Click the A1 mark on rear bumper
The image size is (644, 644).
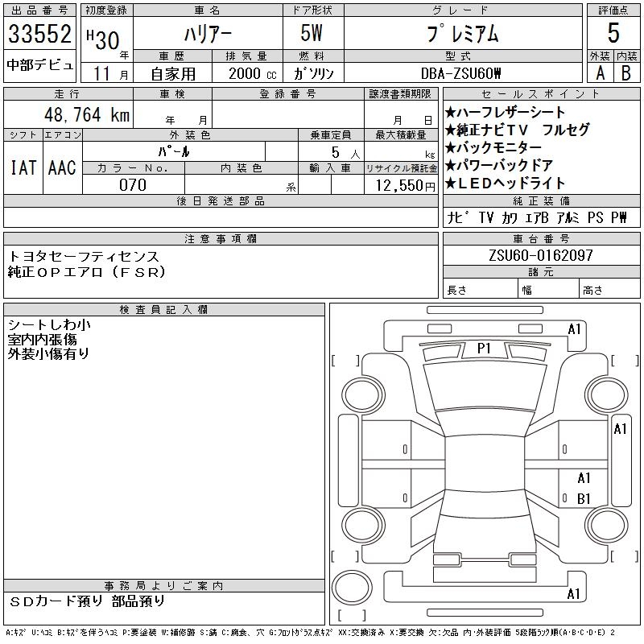coord(573,594)
